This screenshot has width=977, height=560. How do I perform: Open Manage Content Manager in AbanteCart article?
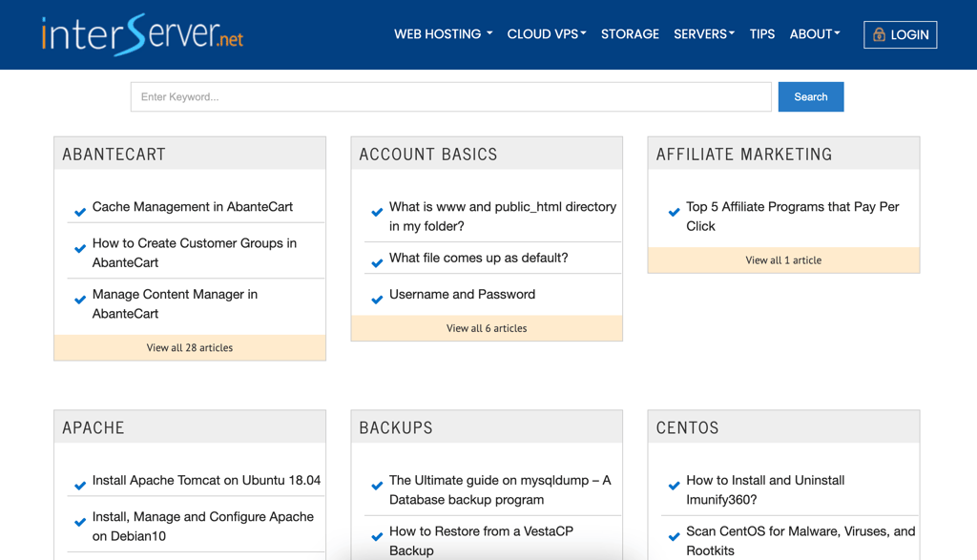(175, 304)
